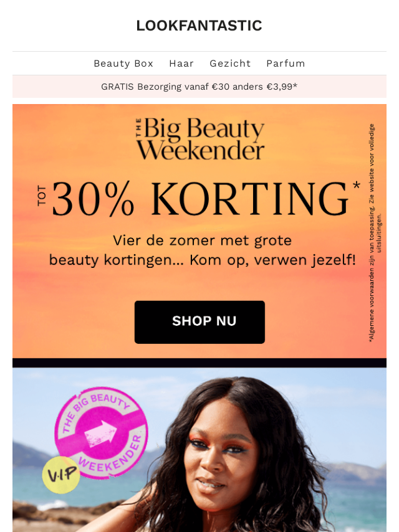Click the arrow inside the pink stamp

(x=100, y=434)
